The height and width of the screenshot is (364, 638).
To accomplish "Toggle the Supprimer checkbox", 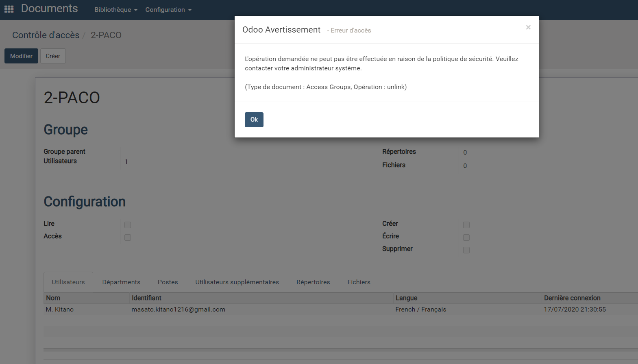I will point(466,250).
